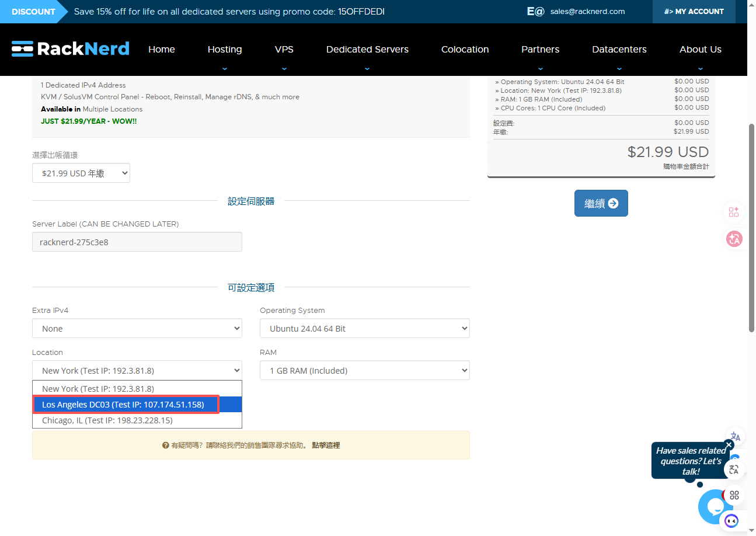The width and height of the screenshot is (756, 536).
Task: Click the 設定伺服器 section heading
Action: click(251, 201)
